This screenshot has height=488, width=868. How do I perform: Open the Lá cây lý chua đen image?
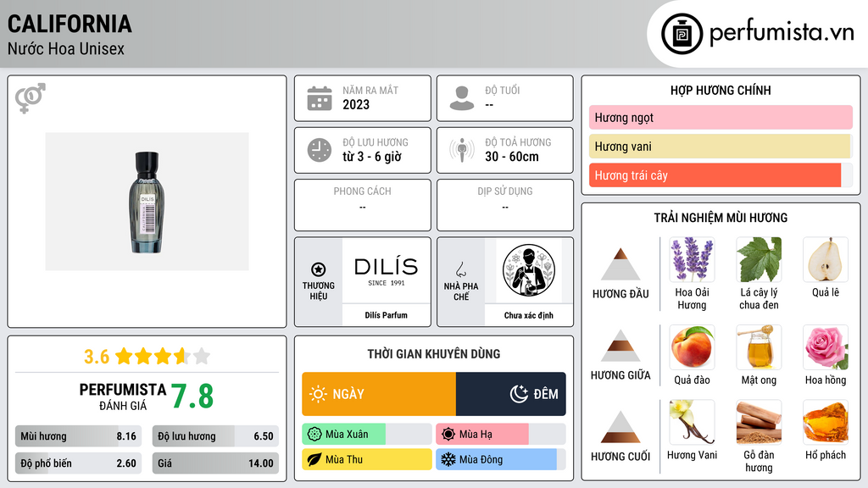click(759, 259)
